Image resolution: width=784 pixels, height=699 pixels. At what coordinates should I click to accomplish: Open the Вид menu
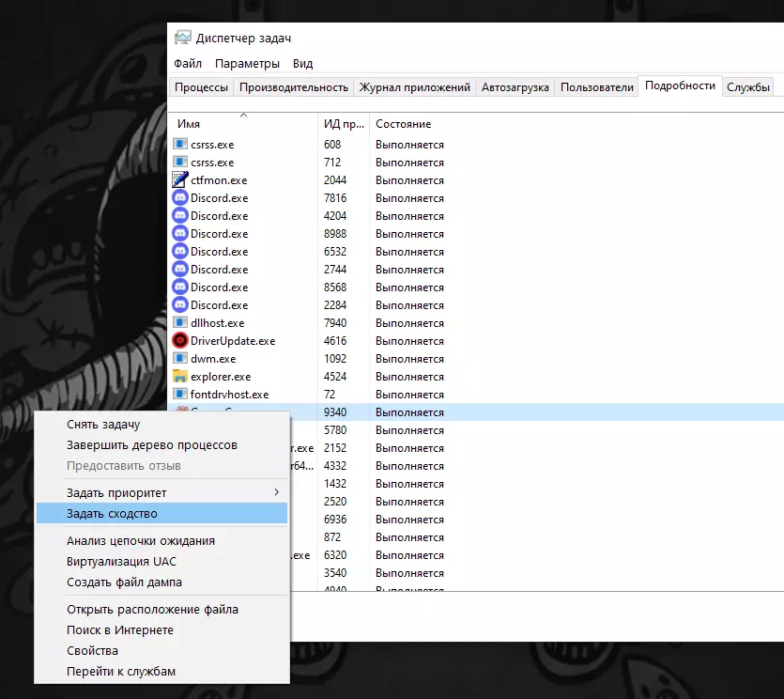302,64
